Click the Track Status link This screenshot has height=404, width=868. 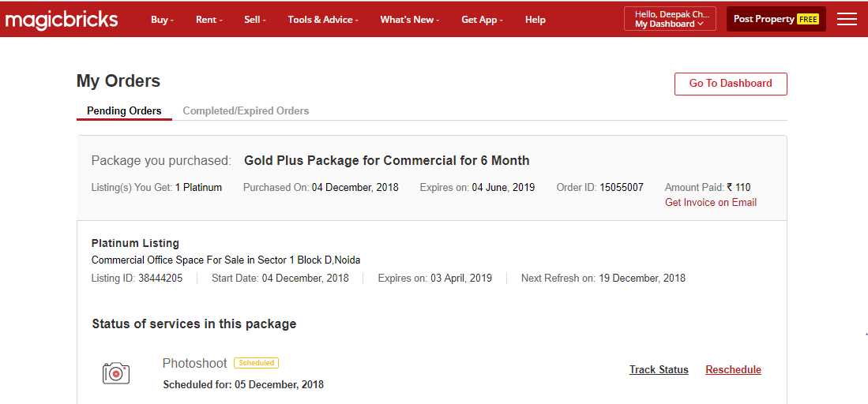(659, 370)
